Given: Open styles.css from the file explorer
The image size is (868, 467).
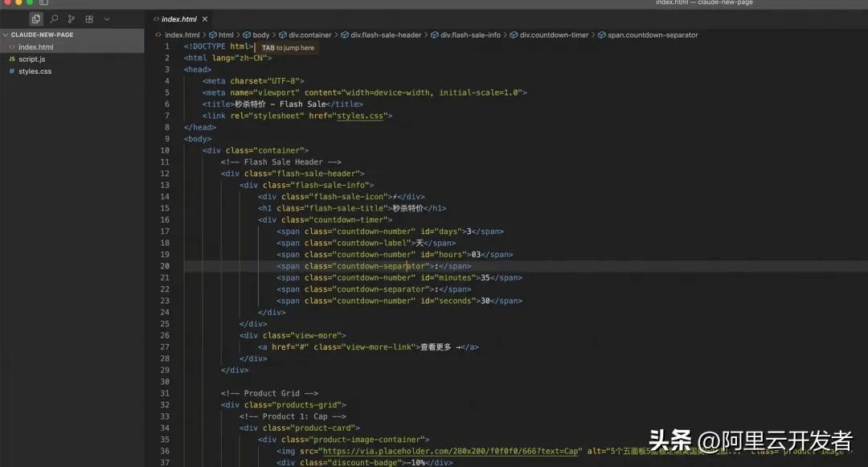Looking at the screenshot, I should (x=35, y=72).
